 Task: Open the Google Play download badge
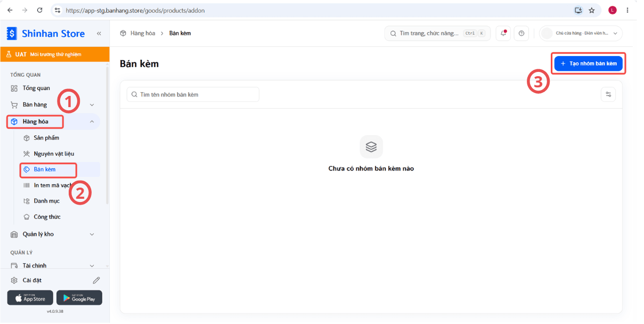tap(79, 298)
